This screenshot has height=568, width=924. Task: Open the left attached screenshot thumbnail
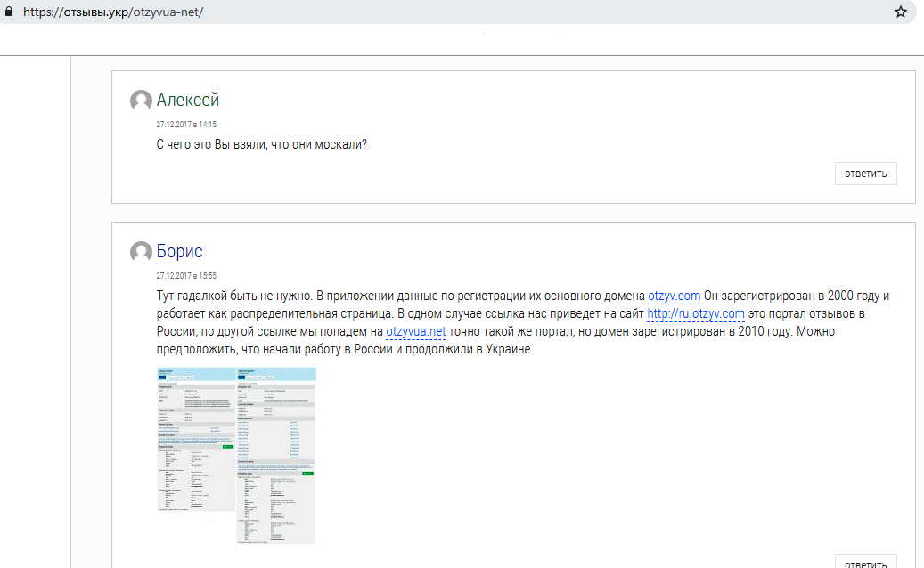[195, 439]
